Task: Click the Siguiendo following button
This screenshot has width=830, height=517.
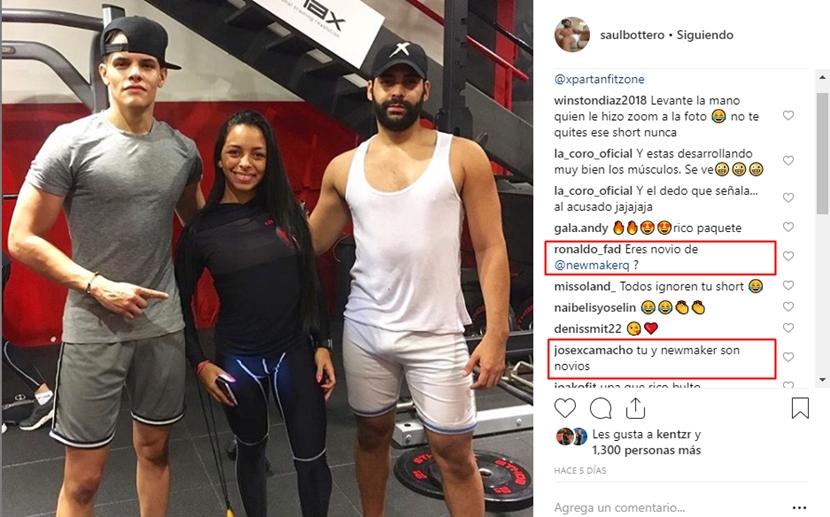Action: tap(705, 35)
